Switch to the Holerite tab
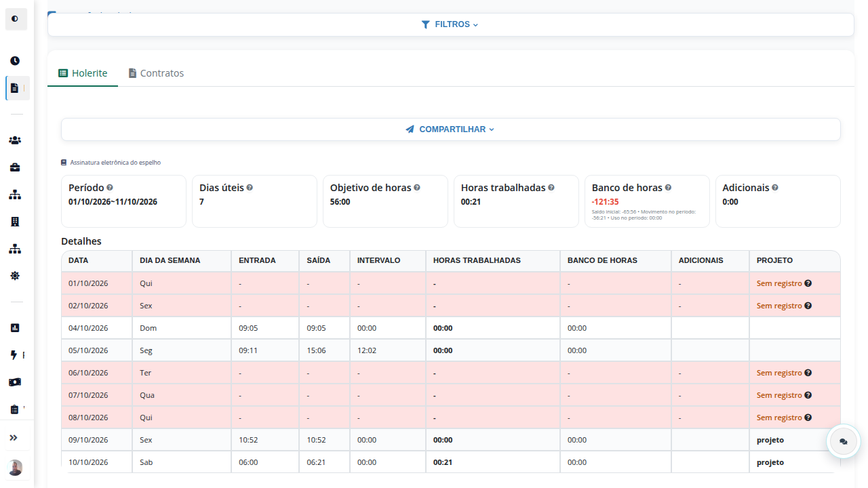The width and height of the screenshot is (868, 488). (x=83, y=73)
